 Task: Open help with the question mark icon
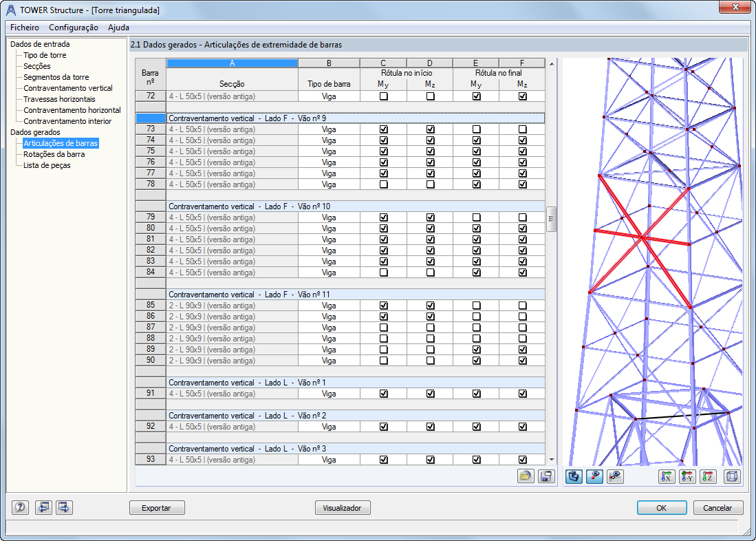[x=20, y=507]
